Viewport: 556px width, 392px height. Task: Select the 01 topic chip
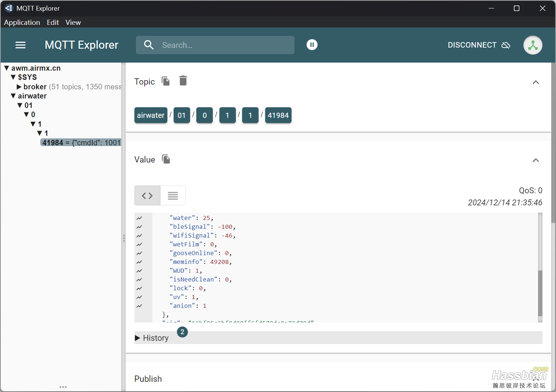tap(182, 115)
